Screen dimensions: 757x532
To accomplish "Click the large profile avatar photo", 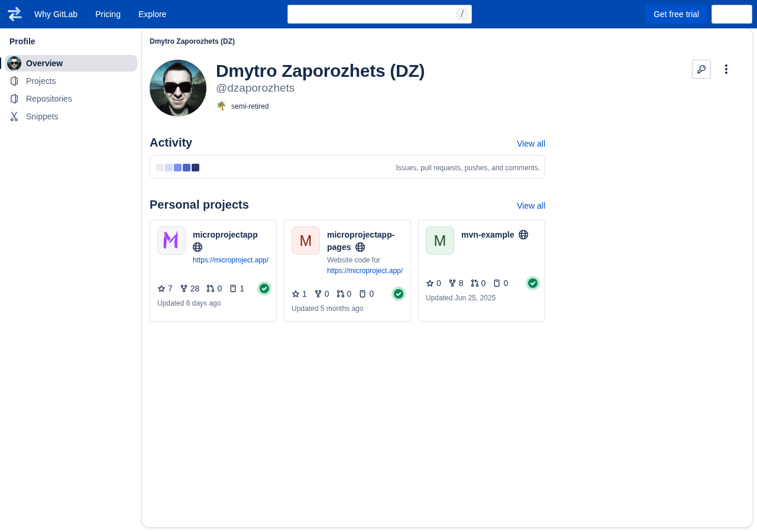I will 178,88.
